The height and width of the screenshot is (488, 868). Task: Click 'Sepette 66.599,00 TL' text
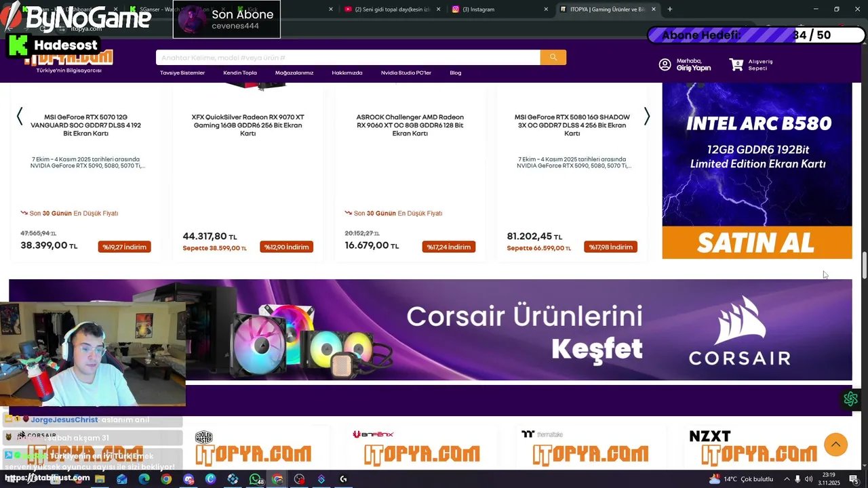539,249
